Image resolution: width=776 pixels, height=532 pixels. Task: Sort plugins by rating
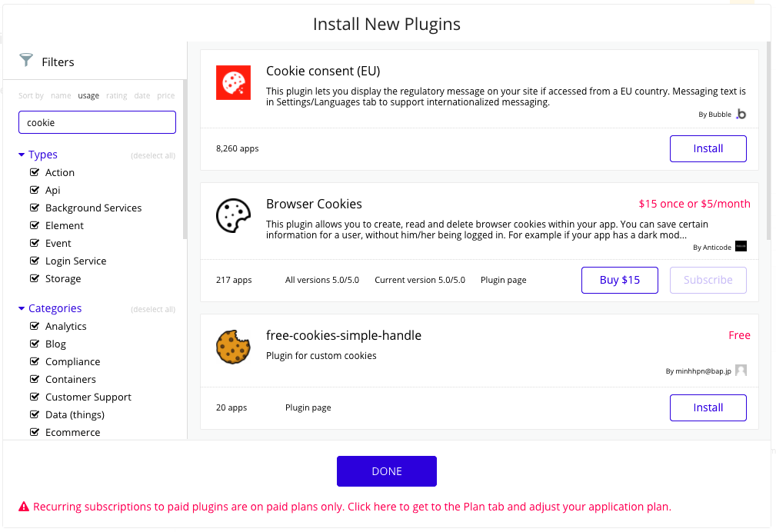(x=117, y=96)
